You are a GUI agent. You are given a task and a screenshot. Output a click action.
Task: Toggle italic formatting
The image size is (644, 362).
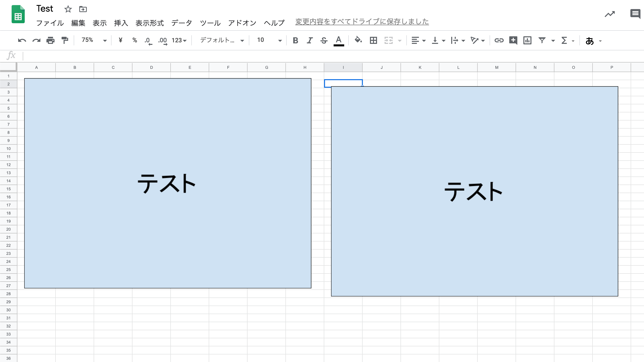(x=310, y=40)
